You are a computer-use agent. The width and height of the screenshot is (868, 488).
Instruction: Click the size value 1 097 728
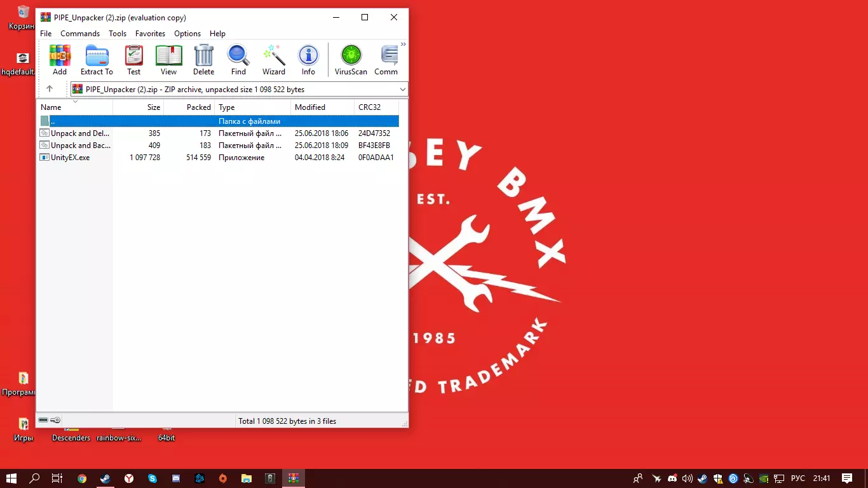tap(145, 158)
